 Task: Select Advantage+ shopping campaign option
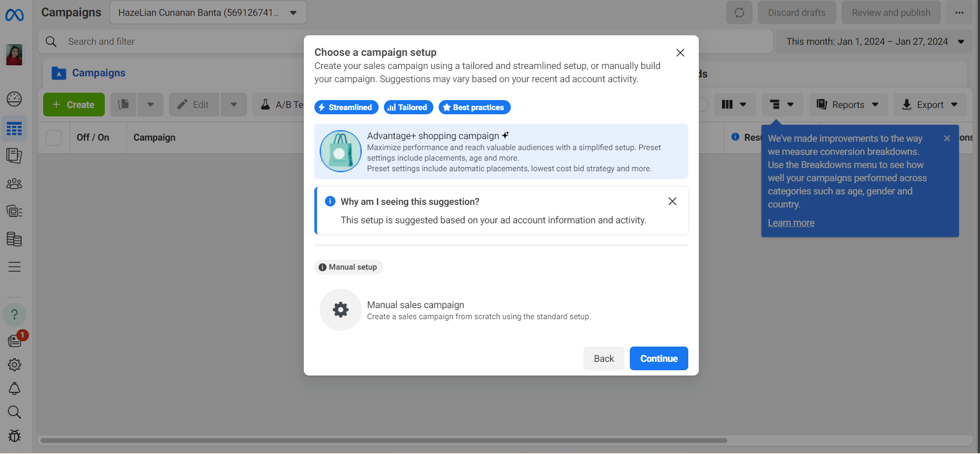pyautogui.click(x=501, y=151)
